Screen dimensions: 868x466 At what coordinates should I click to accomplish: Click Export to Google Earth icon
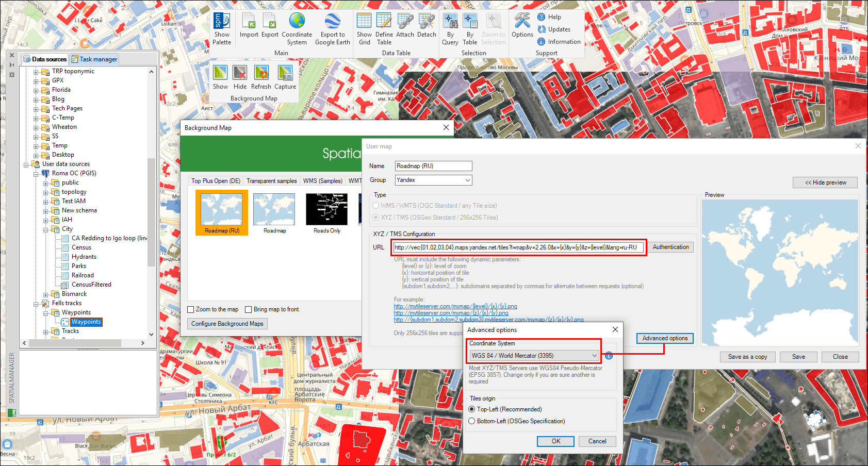(x=332, y=21)
